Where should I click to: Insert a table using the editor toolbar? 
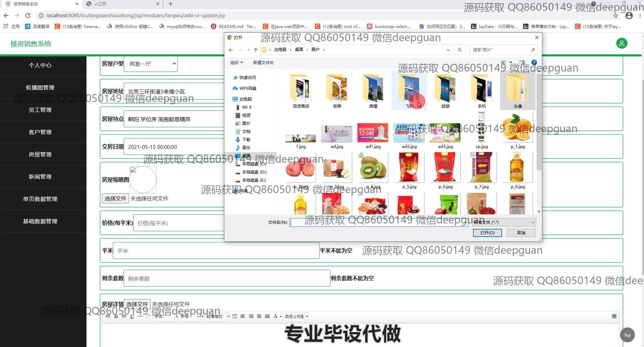(x=234, y=316)
